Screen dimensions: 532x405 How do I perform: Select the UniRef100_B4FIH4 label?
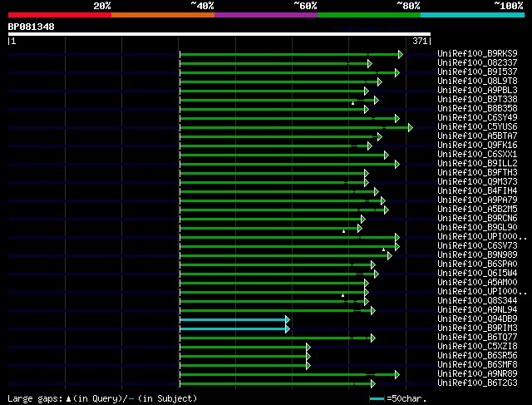coord(477,190)
